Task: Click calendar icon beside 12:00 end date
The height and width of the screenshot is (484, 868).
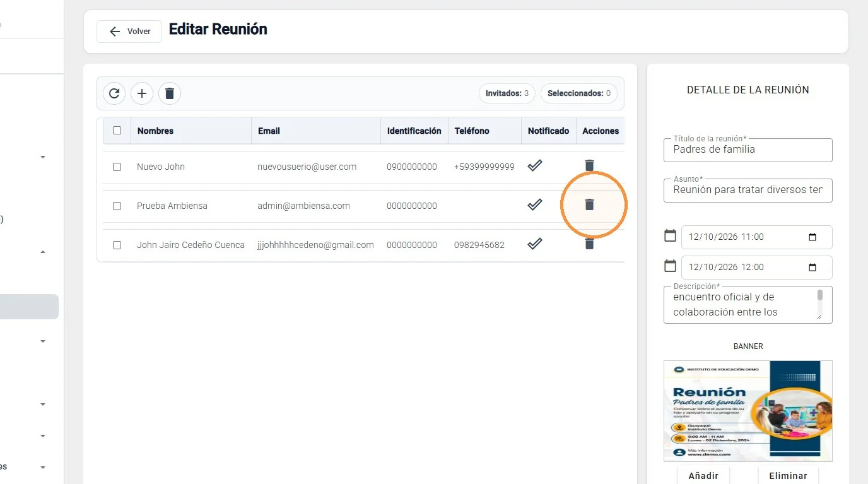Action: click(670, 266)
